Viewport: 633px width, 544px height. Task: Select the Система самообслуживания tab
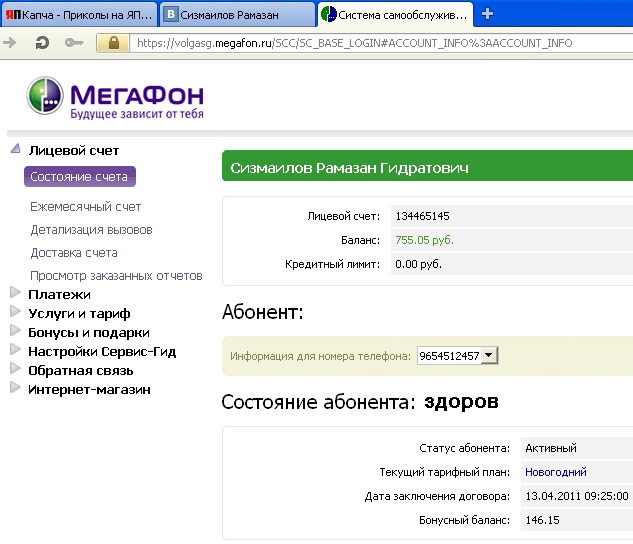[x=395, y=15]
